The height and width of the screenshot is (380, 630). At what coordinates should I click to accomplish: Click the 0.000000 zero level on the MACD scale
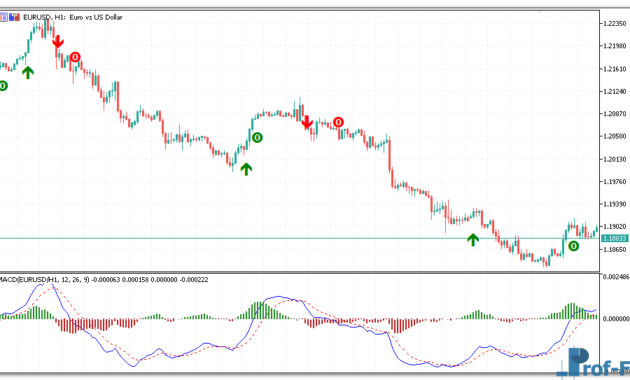click(616, 319)
